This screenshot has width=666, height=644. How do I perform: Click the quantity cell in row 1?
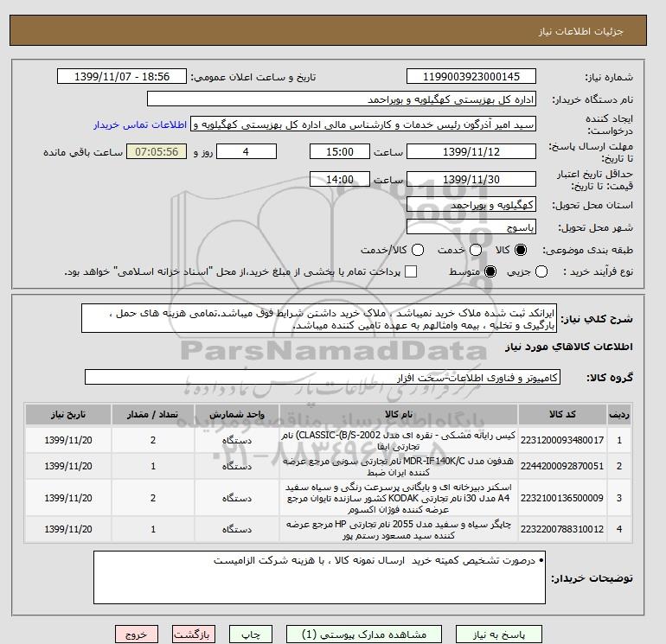coord(153,440)
